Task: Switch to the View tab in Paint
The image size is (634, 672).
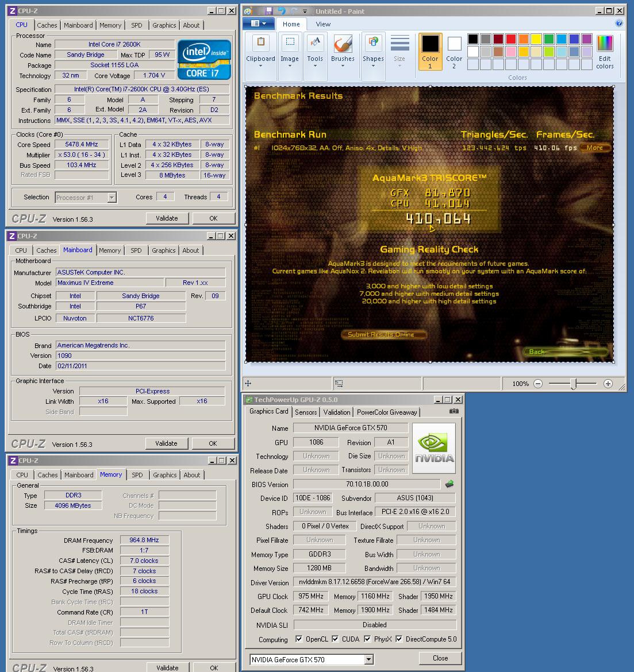Action: point(323,25)
